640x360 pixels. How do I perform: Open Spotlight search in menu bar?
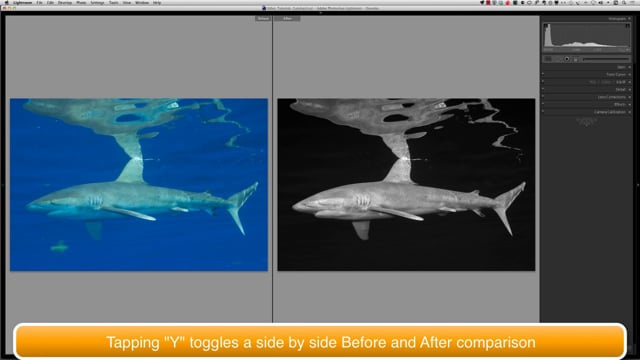click(x=624, y=2)
